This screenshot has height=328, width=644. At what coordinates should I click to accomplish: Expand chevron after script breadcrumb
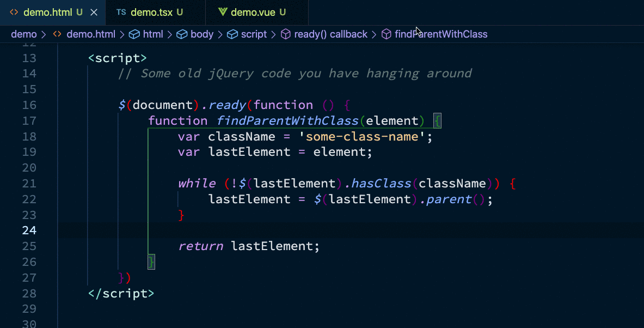pos(273,34)
